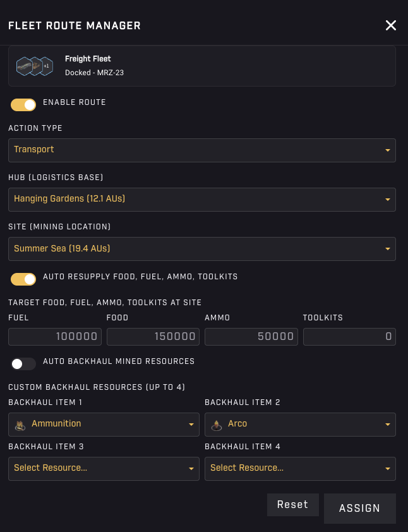Turn off auto resupply of food and fuel
408x532 pixels.
(x=23, y=279)
